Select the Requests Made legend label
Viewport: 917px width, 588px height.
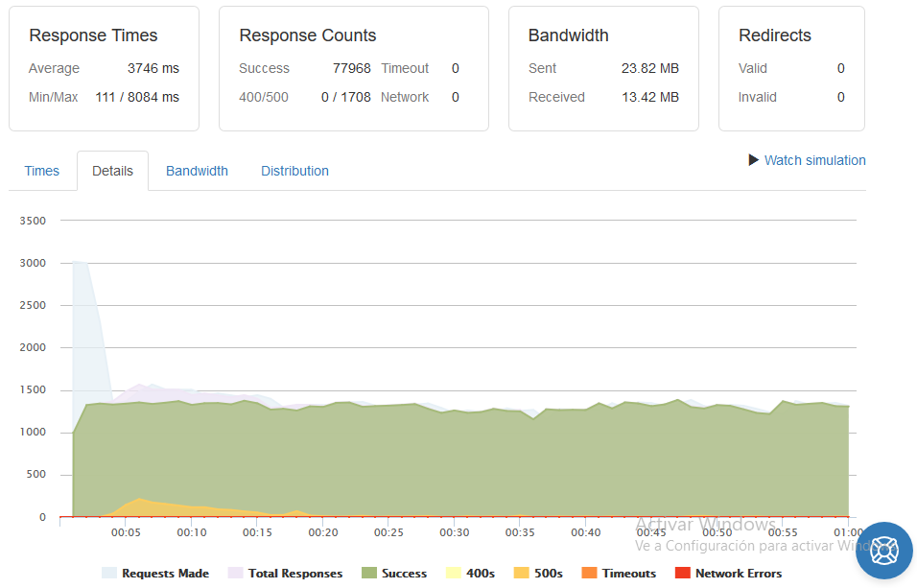click(x=166, y=574)
